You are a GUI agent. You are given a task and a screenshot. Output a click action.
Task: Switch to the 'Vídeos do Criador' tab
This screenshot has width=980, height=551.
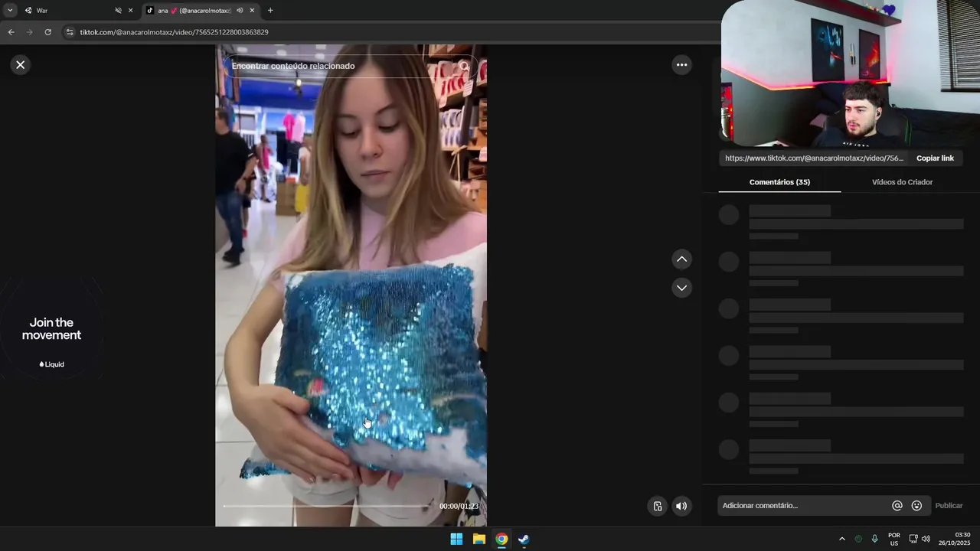902,182
